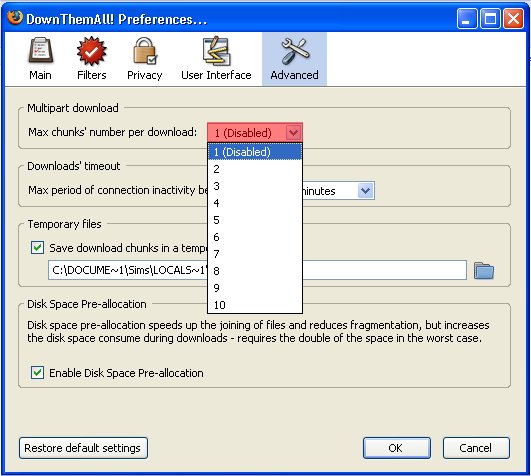Choose 8 chunks in the list
The height and width of the screenshot is (476, 531).
tap(255, 271)
